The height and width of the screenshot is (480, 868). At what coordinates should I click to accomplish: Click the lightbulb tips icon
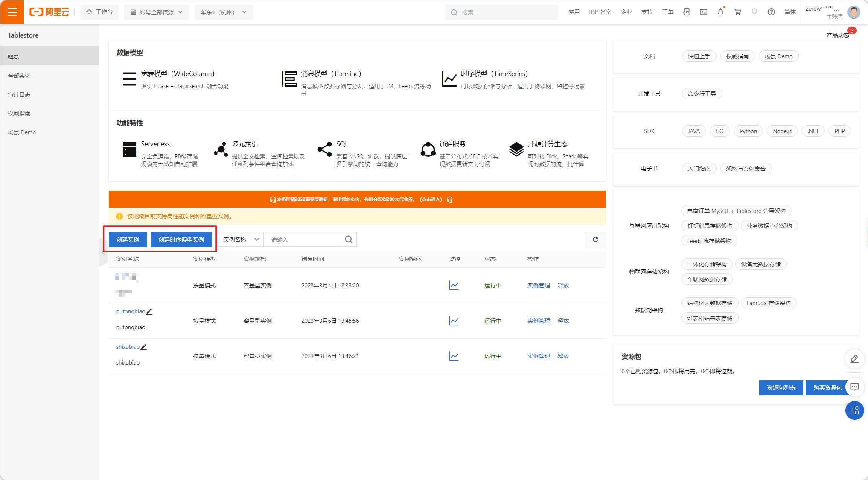pos(754,12)
